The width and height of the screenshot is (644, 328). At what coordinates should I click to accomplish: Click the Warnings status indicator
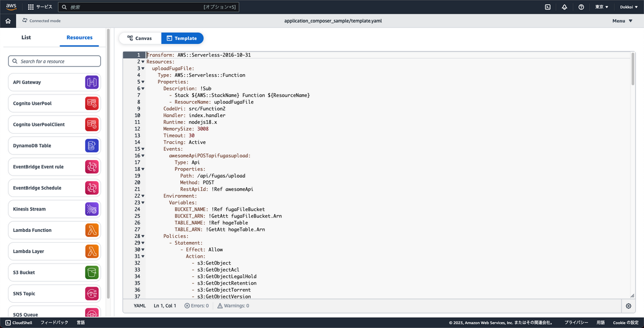point(233,305)
